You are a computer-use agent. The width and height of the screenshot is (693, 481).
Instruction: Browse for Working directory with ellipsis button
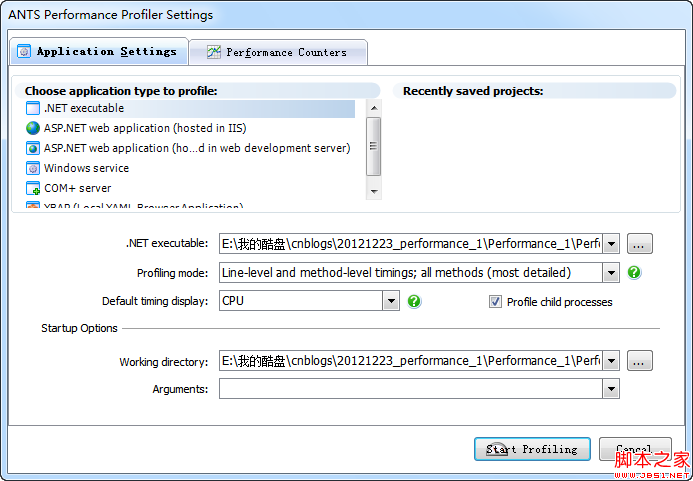coord(640,361)
